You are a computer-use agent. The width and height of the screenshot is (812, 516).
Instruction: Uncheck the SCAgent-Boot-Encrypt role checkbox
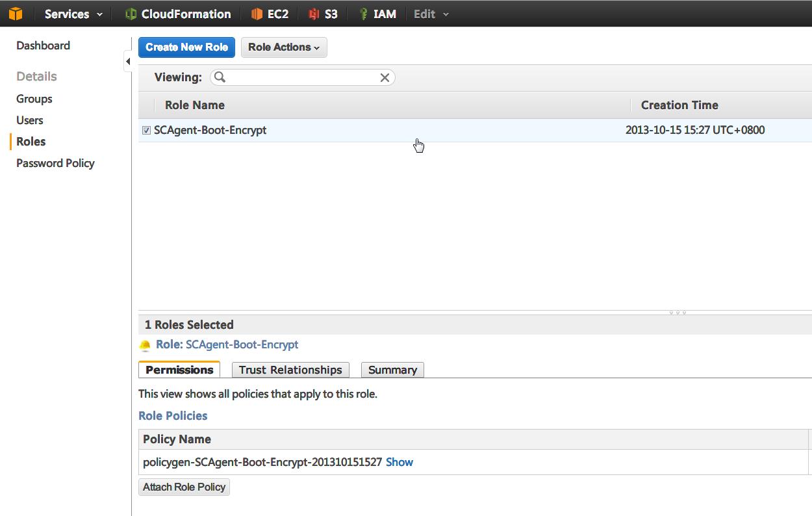point(147,130)
